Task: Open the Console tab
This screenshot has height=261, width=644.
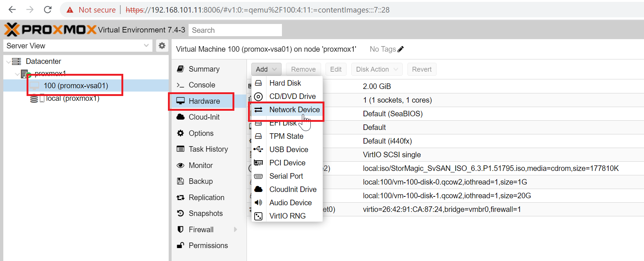Action: point(209,85)
